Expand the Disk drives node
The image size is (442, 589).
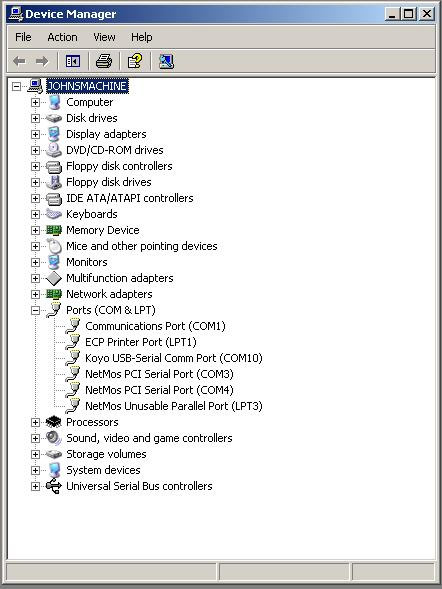coord(35,118)
